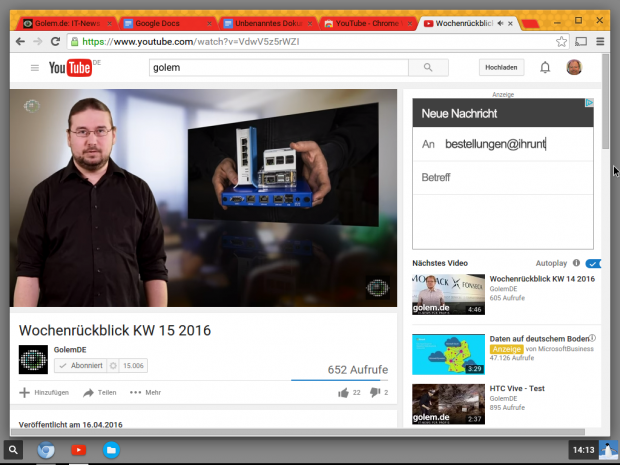Open Daten auf deutschem Boden title link
This screenshot has width=620, height=465.
coord(539,339)
